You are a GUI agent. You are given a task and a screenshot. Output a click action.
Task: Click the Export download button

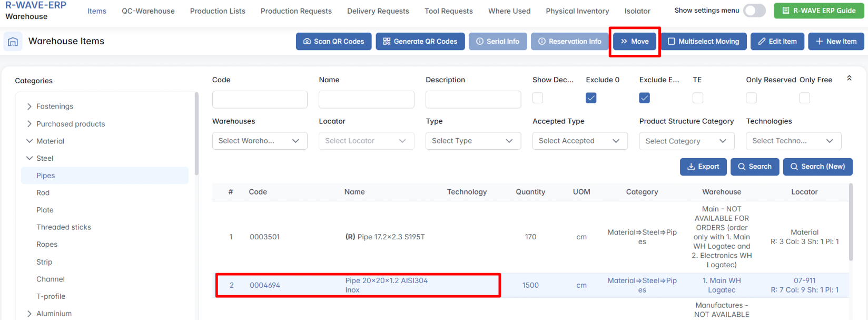pyautogui.click(x=703, y=167)
